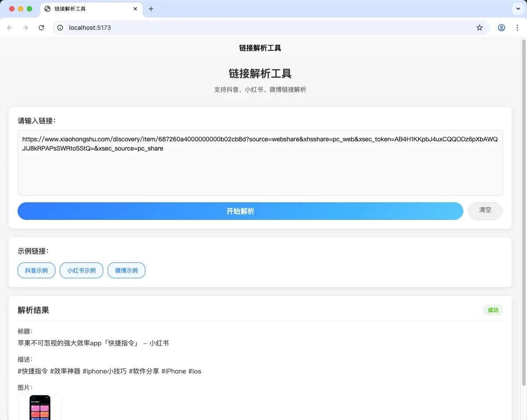The image size is (527, 420).
Task: Click the browser forward arrow
Action: (25, 28)
